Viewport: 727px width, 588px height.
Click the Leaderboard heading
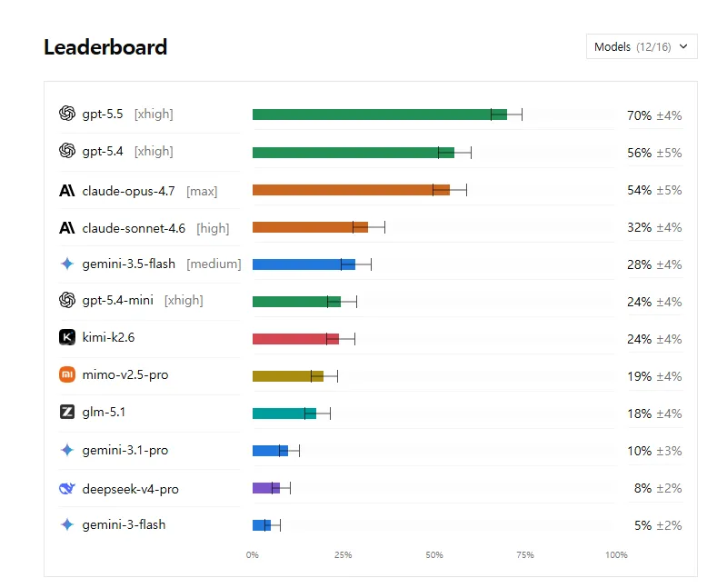105,47
